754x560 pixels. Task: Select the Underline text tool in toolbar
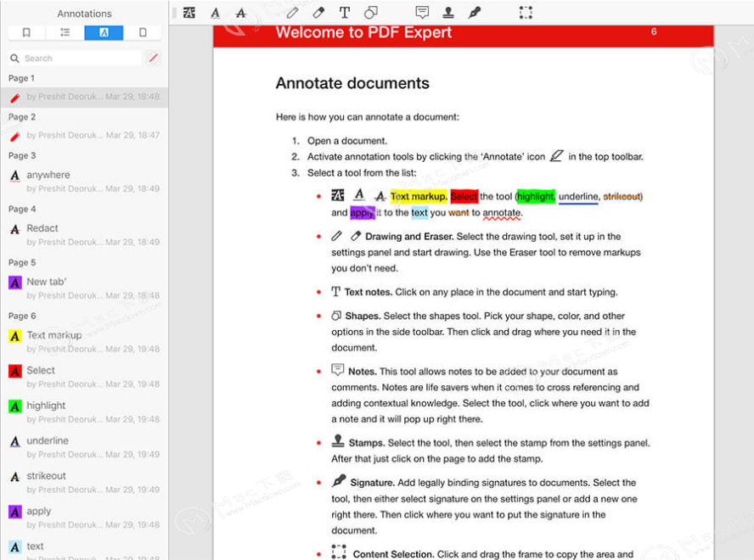click(x=216, y=13)
